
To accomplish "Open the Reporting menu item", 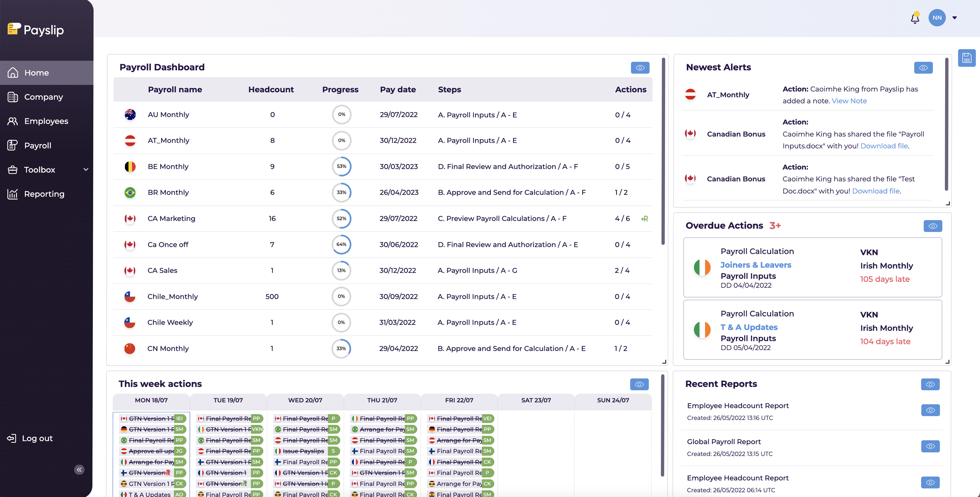I will coord(44,194).
